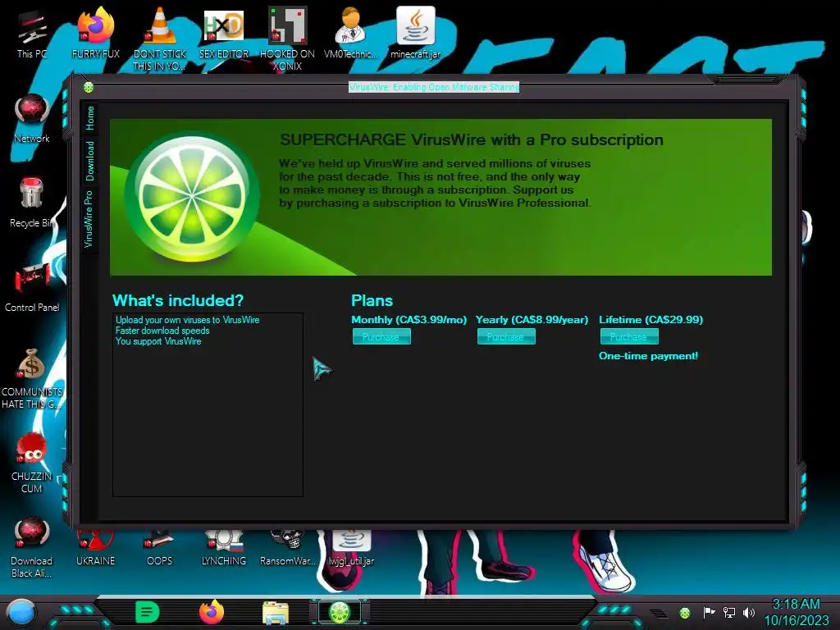Open File Explorer from the taskbar
The image size is (840, 630).
[x=276, y=613]
